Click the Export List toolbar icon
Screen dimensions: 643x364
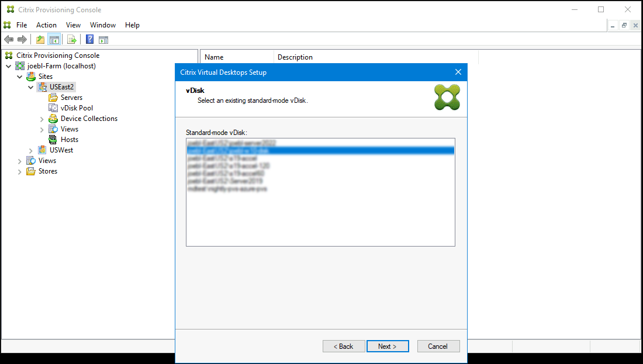[71, 39]
